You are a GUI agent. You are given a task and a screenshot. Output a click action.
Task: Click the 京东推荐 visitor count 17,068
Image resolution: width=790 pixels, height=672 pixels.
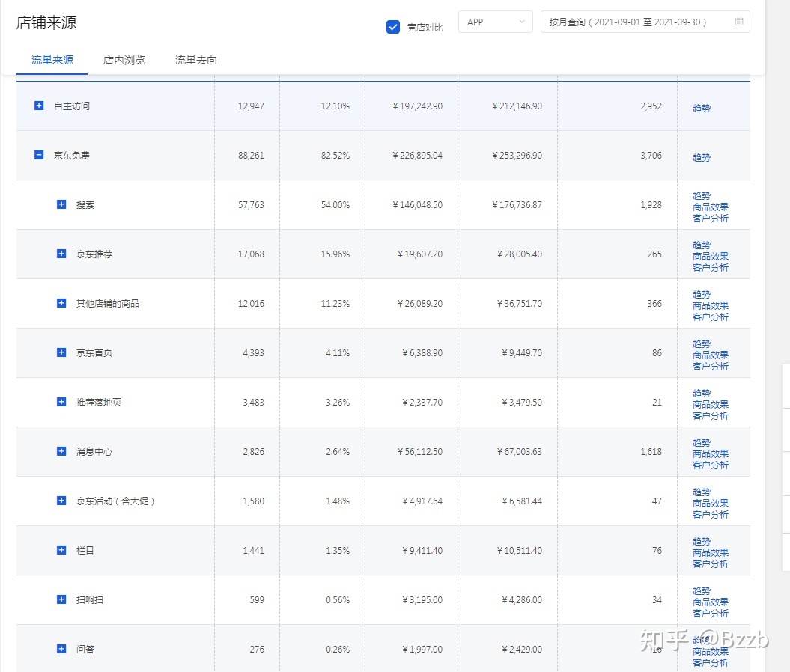[x=251, y=254]
